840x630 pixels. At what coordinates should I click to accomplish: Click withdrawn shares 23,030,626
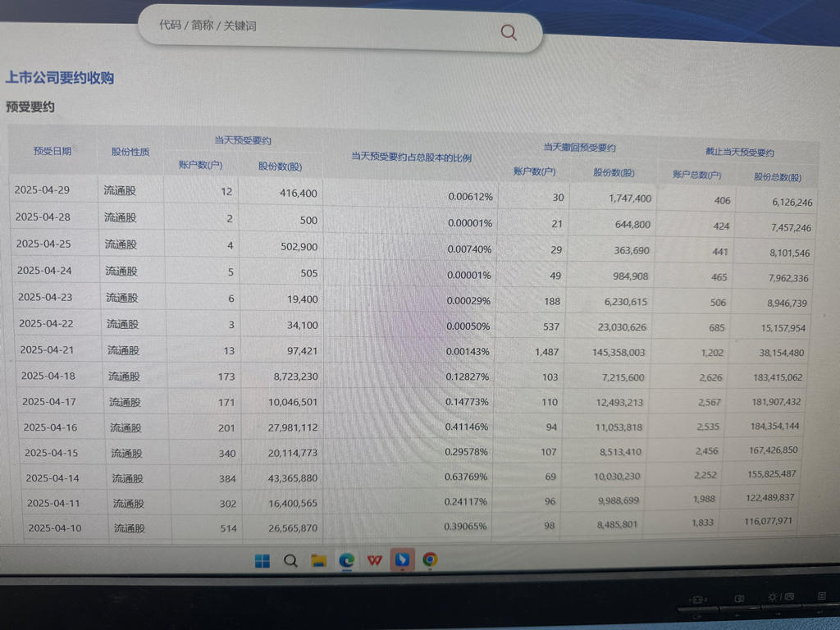(622, 326)
